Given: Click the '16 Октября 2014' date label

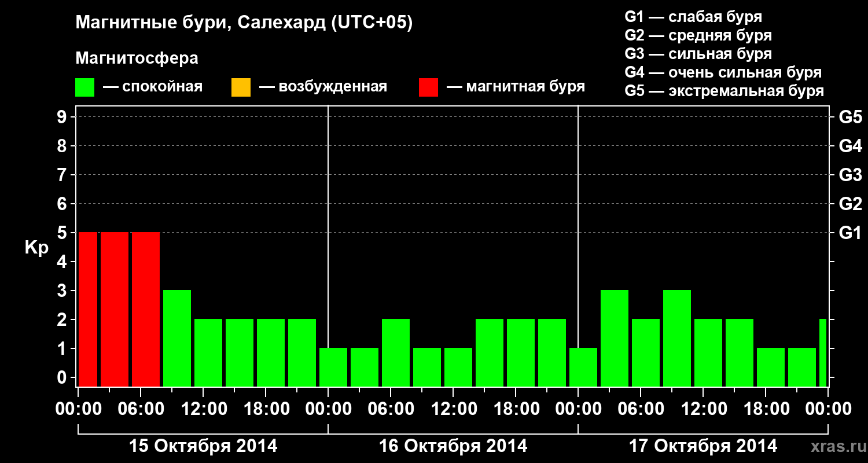Looking at the screenshot, I should (453, 446).
